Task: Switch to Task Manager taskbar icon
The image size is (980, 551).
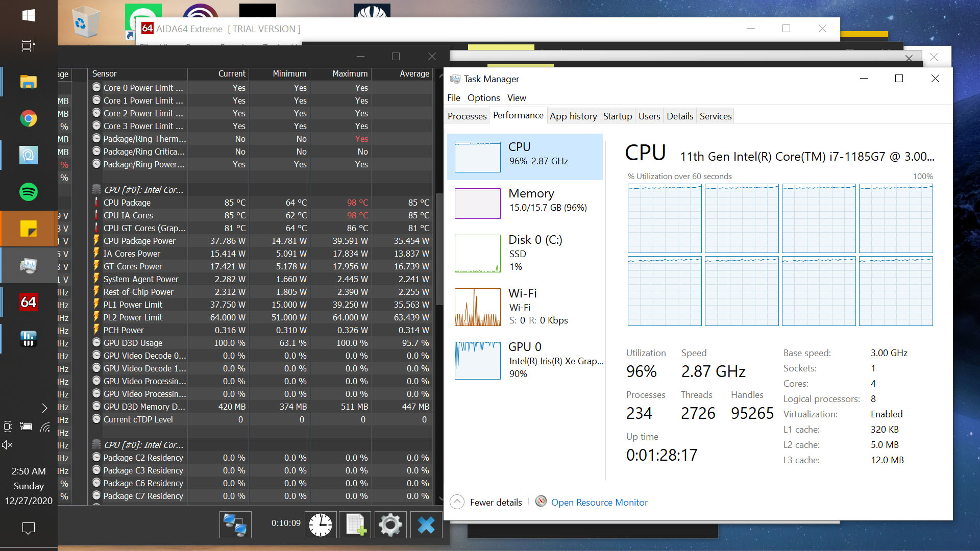Action: point(29,265)
